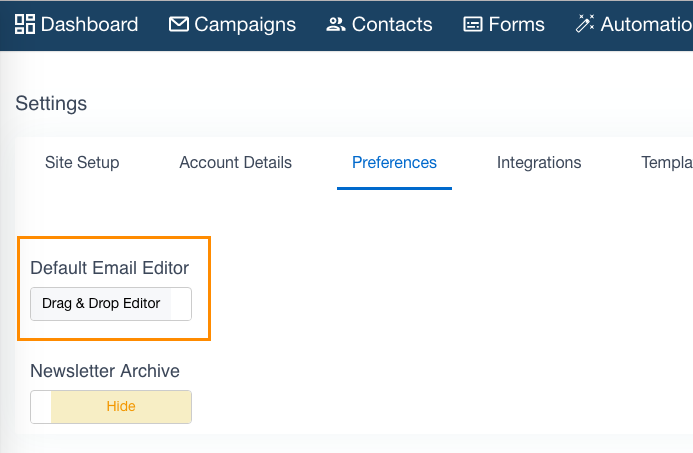Open the partially visible Templates tab
Screen dimensions: 693x453
tap(666, 163)
